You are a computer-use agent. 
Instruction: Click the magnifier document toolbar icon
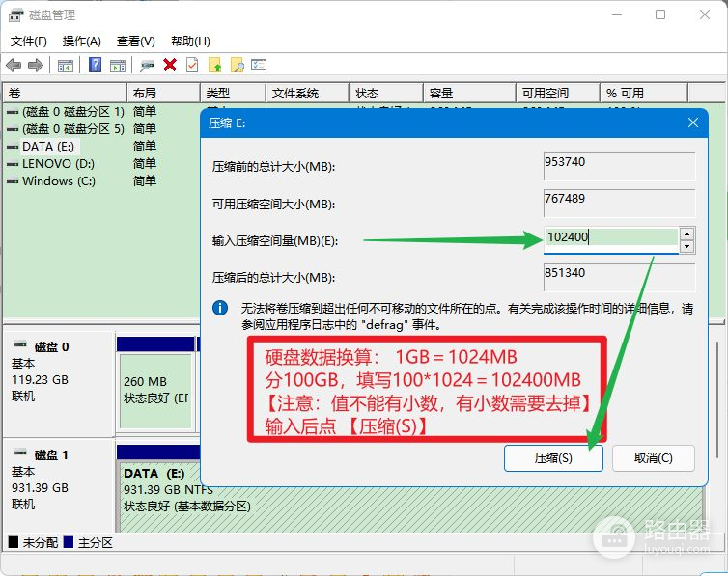click(237, 66)
